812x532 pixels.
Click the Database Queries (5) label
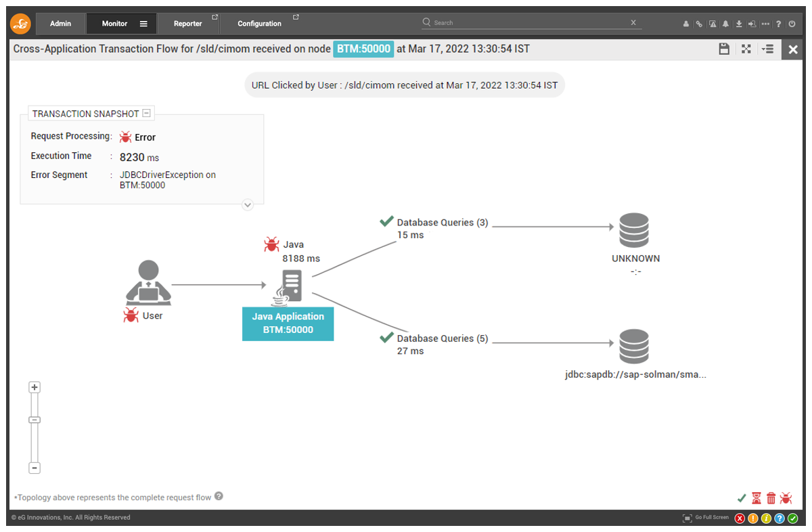[x=443, y=338]
